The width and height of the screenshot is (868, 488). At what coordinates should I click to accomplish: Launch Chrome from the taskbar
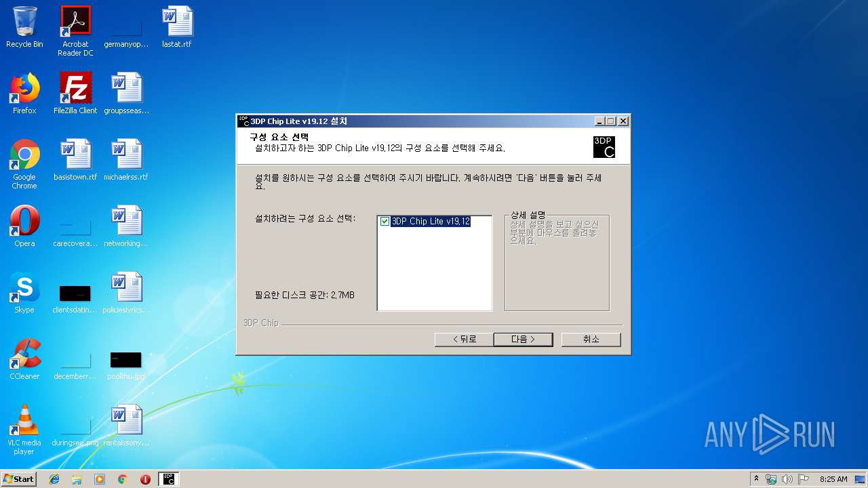pyautogui.click(x=122, y=479)
